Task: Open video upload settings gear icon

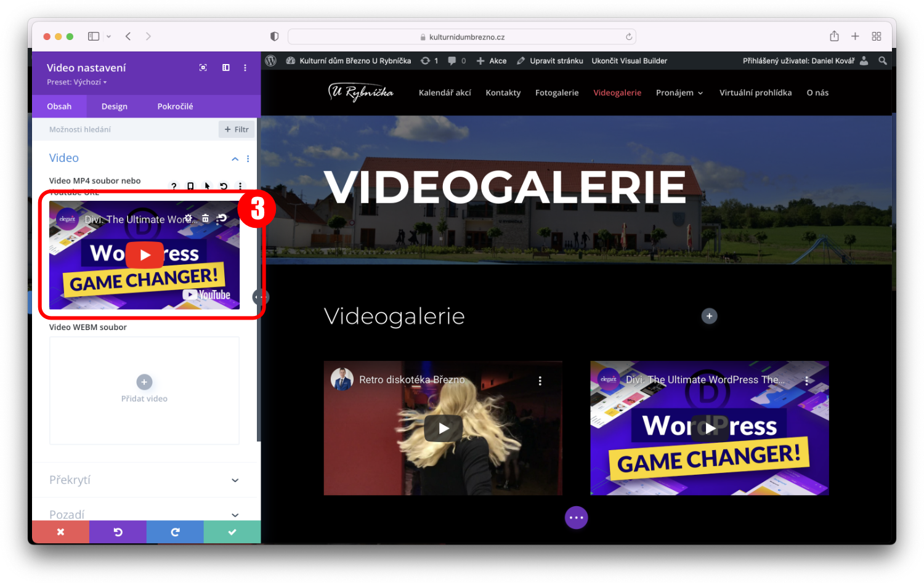Action: pyautogui.click(x=188, y=219)
